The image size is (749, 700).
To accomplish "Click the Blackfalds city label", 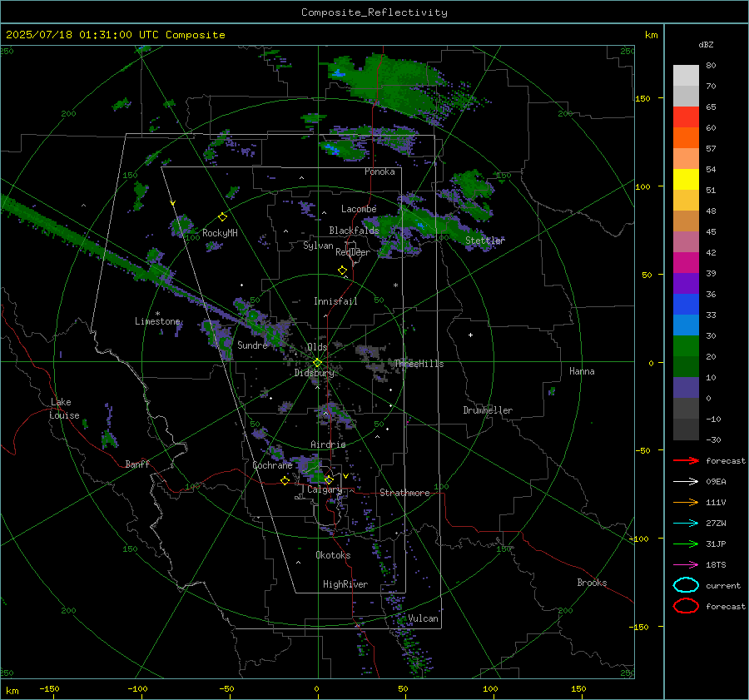I will click(x=354, y=231).
